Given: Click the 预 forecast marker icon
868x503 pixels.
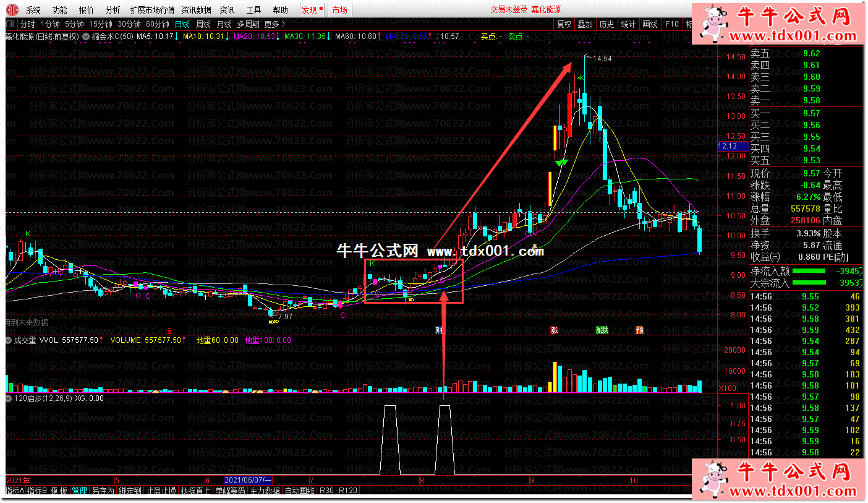Looking at the screenshot, I should (x=640, y=330).
